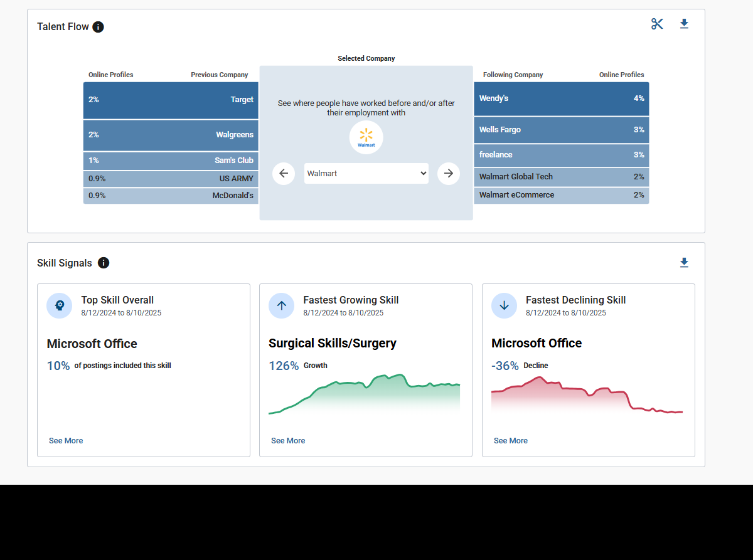Click the 10% of postings value

click(x=58, y=366)
